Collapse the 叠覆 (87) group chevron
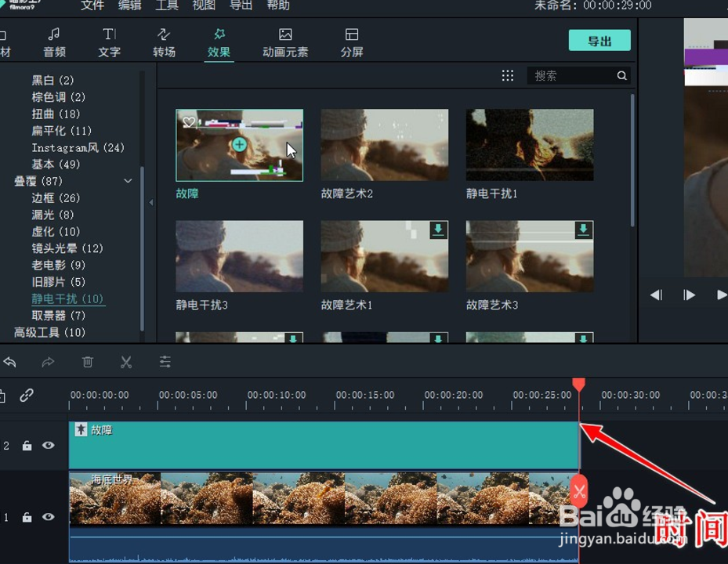The image size is (728, 564). point(128,181)
